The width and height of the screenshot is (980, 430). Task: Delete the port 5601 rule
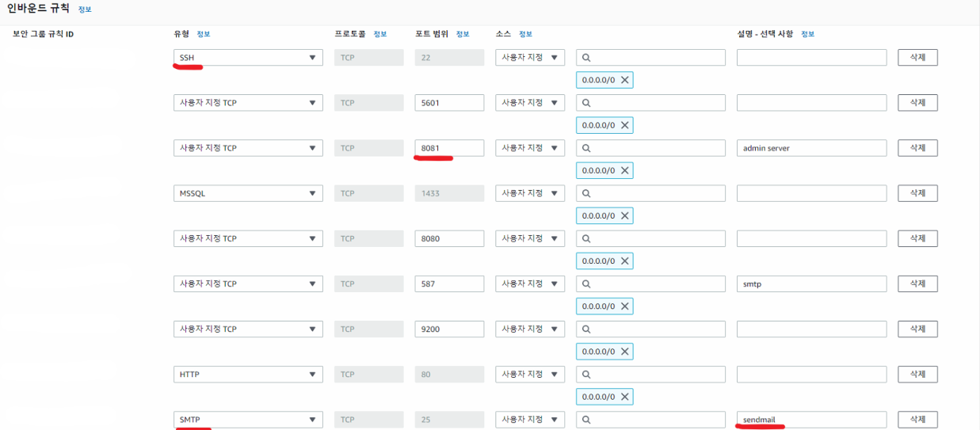[917, 103]
